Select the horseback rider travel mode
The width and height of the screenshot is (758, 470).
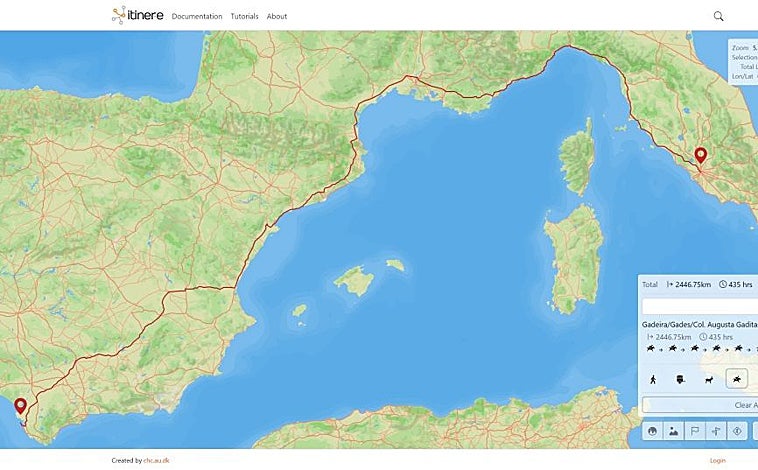pos(737,379)
